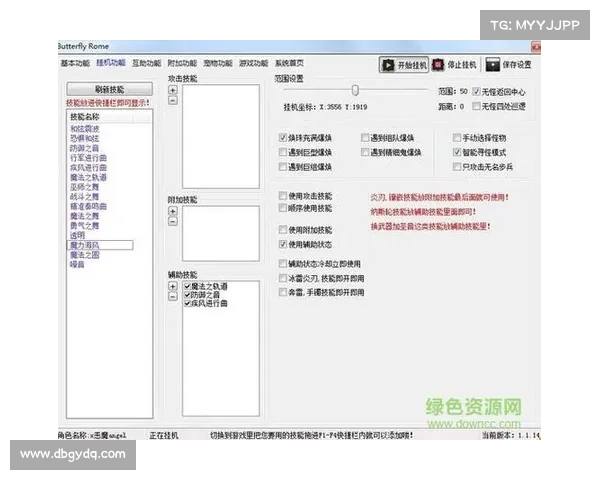Select 战斗之舞 in the skill list
The image size is (600, 480).
(x=85, y=197)
